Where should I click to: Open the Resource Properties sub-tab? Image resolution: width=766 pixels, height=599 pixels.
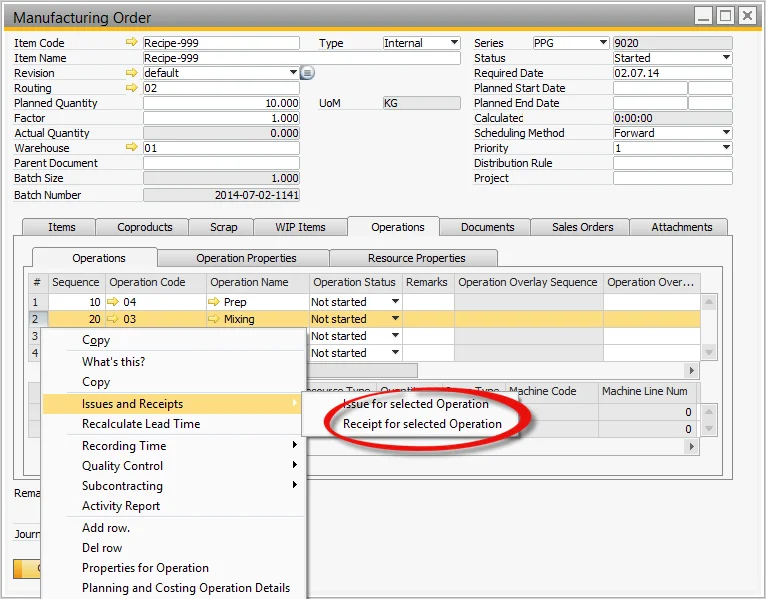pyautogui.click(x=417, y=258)
